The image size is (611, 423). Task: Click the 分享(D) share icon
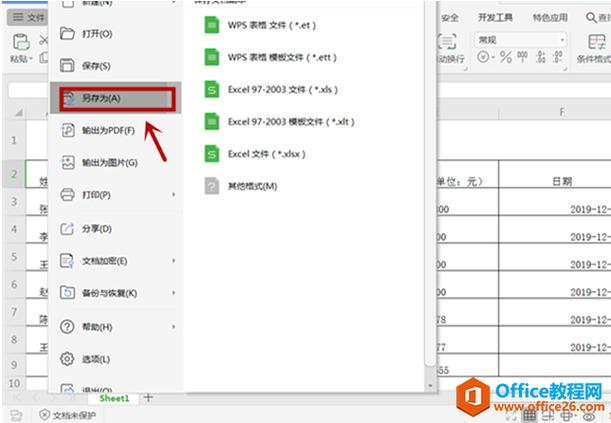[67, 228]
